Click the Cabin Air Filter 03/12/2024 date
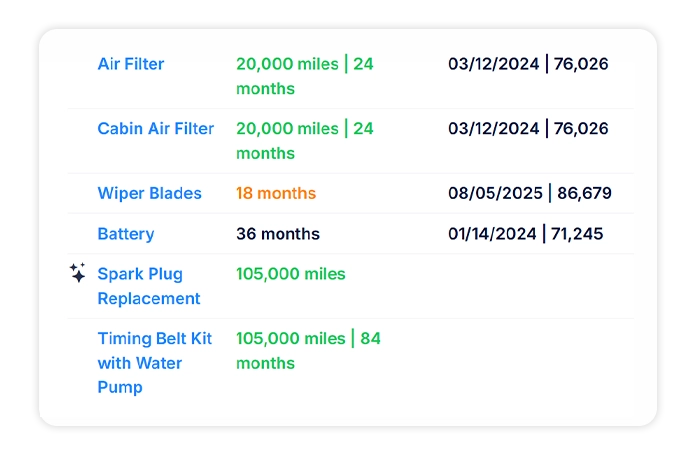Viewport: 700px width, 450px height. [x=493, y=129]
